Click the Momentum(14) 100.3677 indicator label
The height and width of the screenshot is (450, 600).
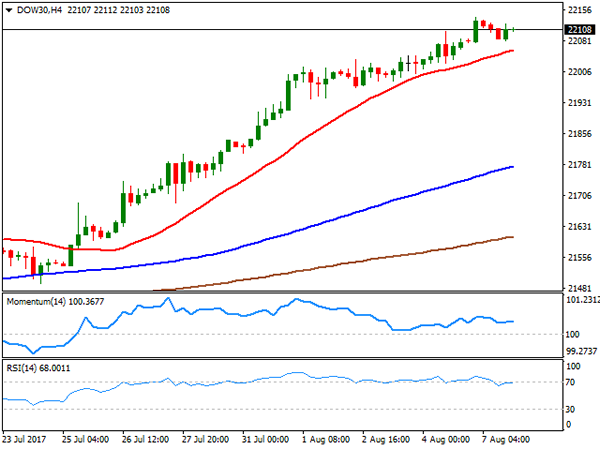(x=55, y=302)
